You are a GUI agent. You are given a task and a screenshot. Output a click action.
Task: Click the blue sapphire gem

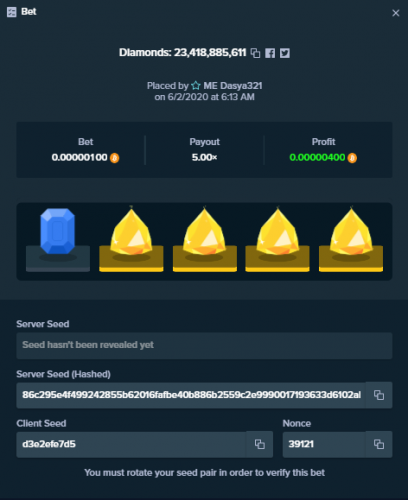58,231
